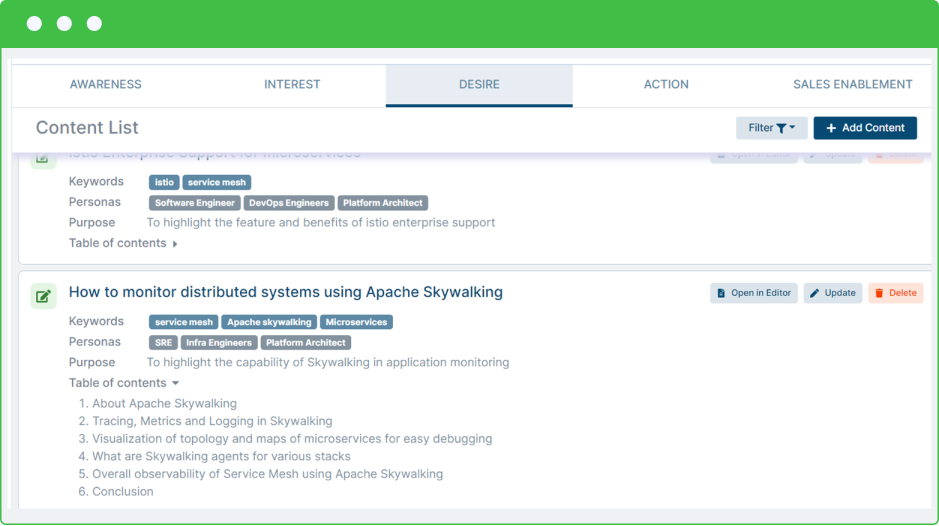Click the pencil icon in Update button

coord(814,293)
